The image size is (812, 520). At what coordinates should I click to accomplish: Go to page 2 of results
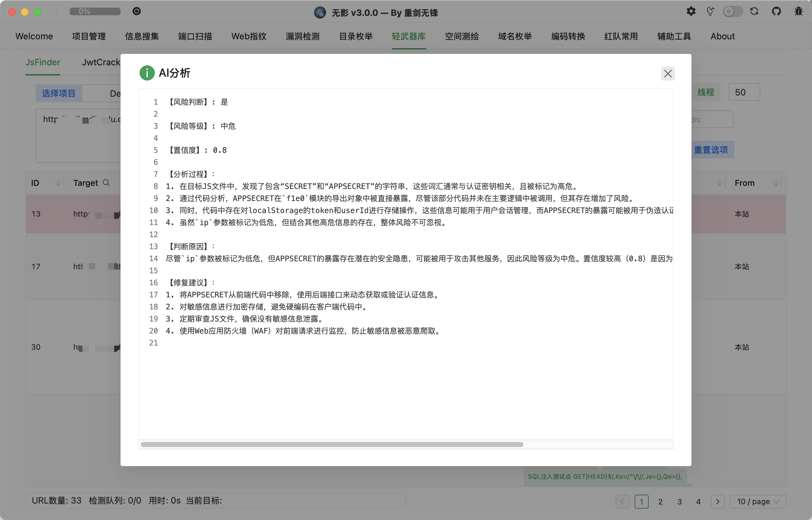point(660,501)
